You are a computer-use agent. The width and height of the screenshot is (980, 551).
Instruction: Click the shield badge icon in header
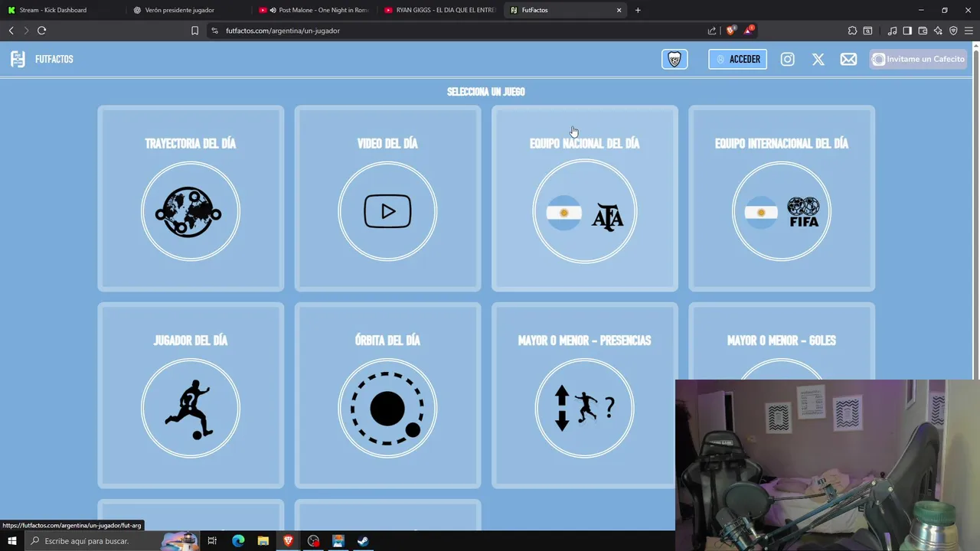tap(675, 59)
